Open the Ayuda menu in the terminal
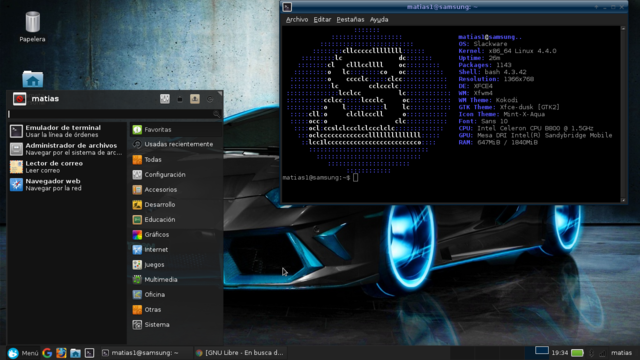Screen dimensions: 640x360 [379, 20]
